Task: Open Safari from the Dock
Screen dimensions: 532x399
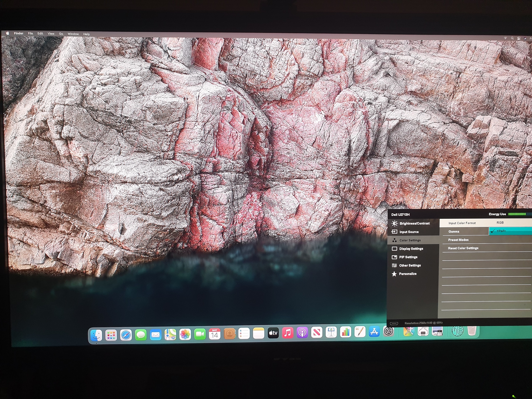Action: [126, 335]
